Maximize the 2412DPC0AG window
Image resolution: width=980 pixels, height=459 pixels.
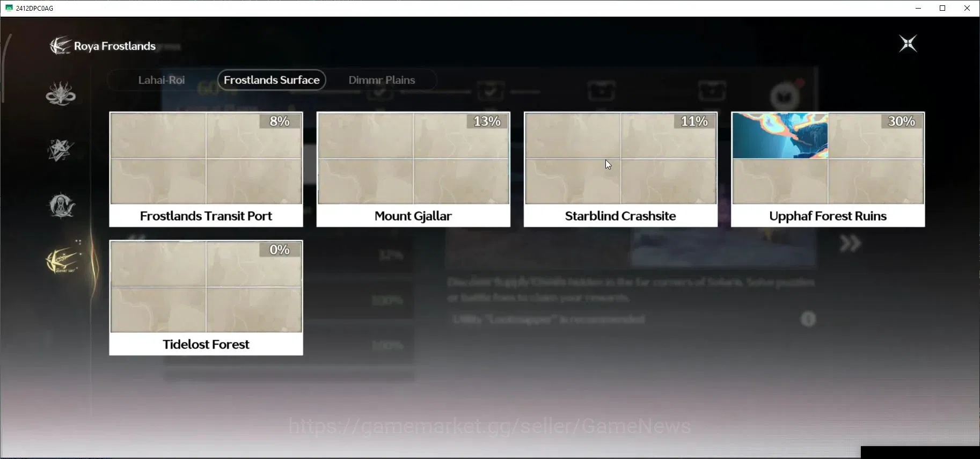(x=942, y=8)
